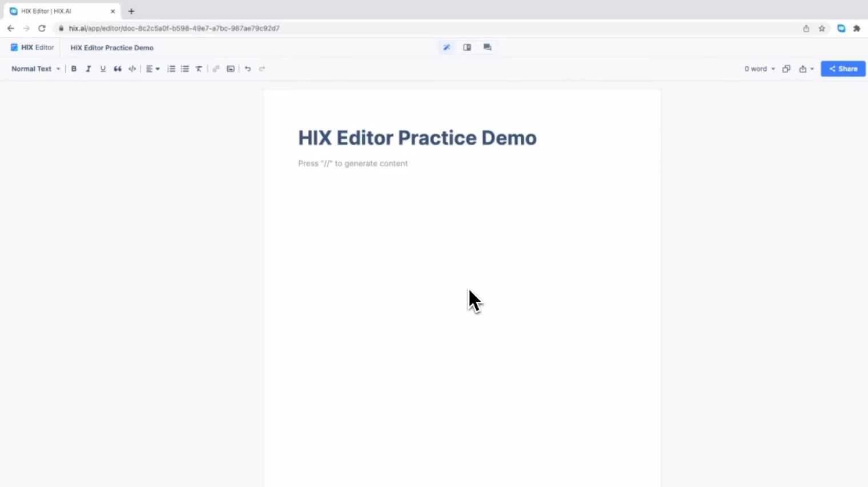The width and height of the screenshot is (868, 487).
Task: Insert a code block
Action: point(132,69)
